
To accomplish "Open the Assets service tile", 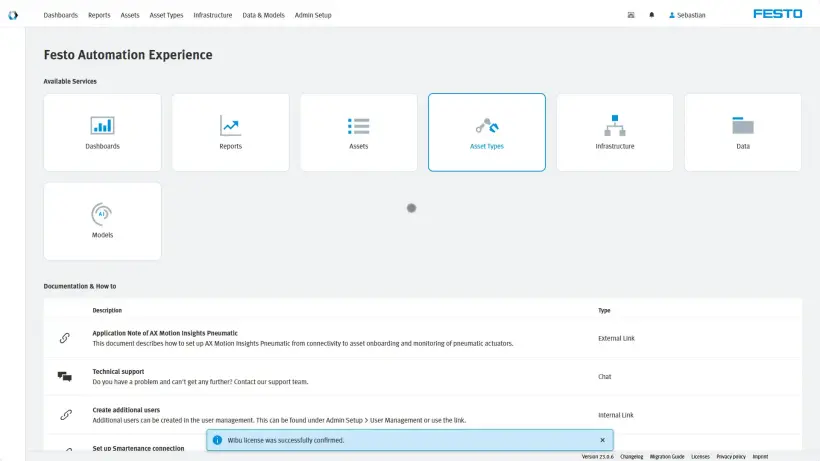I will coord(358,132).
